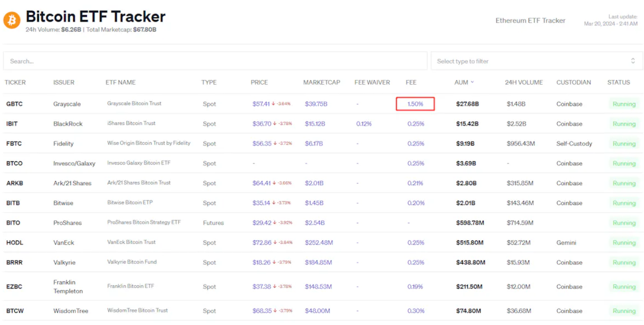Click the 0.12% fee waiver for IBIT
The image size is (644, 325).
pos(363,124)
